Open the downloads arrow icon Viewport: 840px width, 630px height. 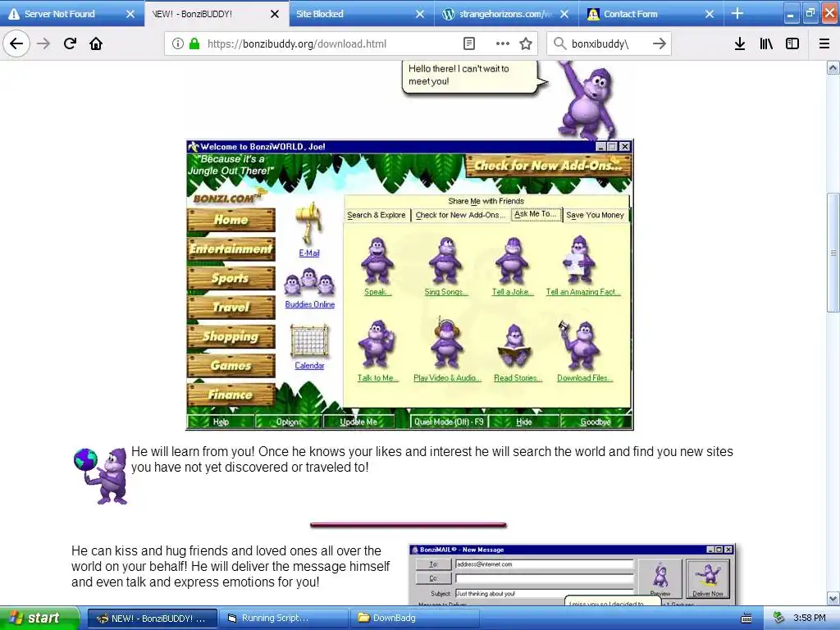[x=740, y=43]
